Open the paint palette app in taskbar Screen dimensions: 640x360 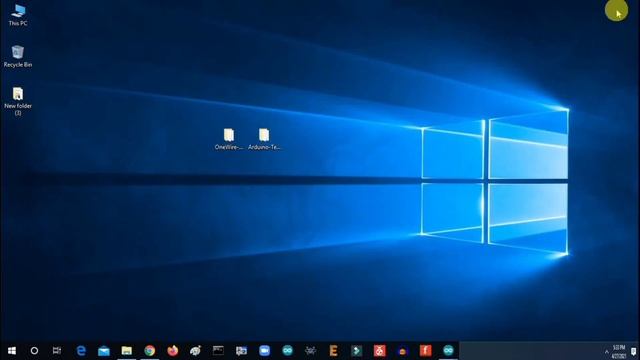coord(196,351)
